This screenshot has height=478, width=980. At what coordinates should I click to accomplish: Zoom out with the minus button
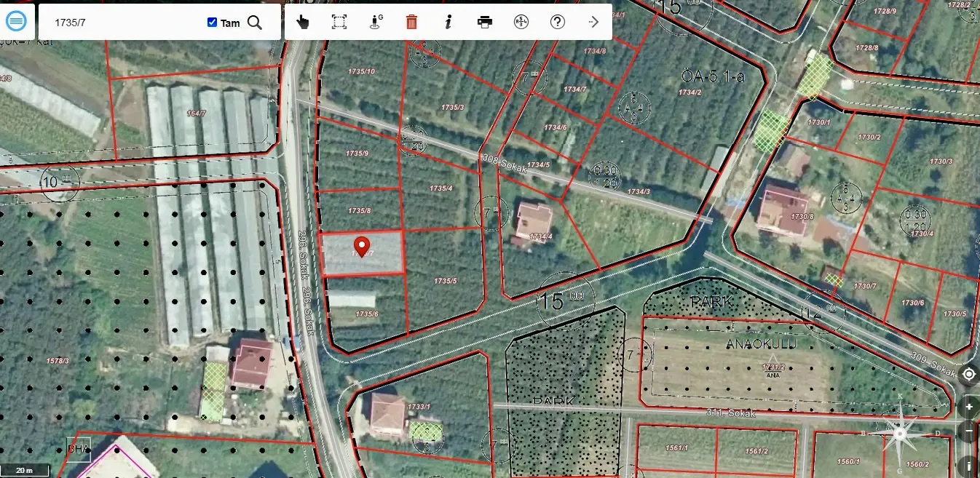point(969,431)
